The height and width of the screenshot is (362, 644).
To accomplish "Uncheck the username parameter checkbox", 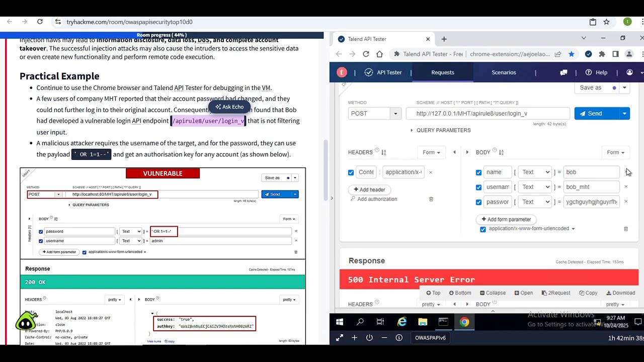I will [478, 187].
